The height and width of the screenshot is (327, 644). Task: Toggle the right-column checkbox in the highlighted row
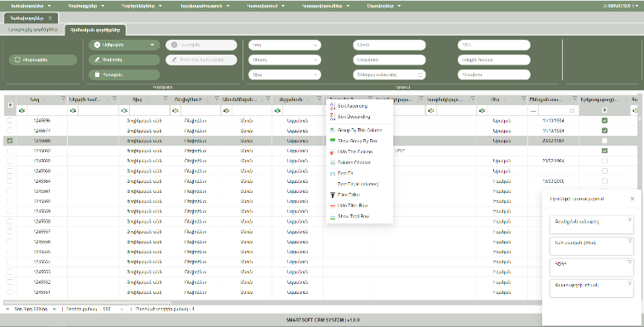(604, 141)
